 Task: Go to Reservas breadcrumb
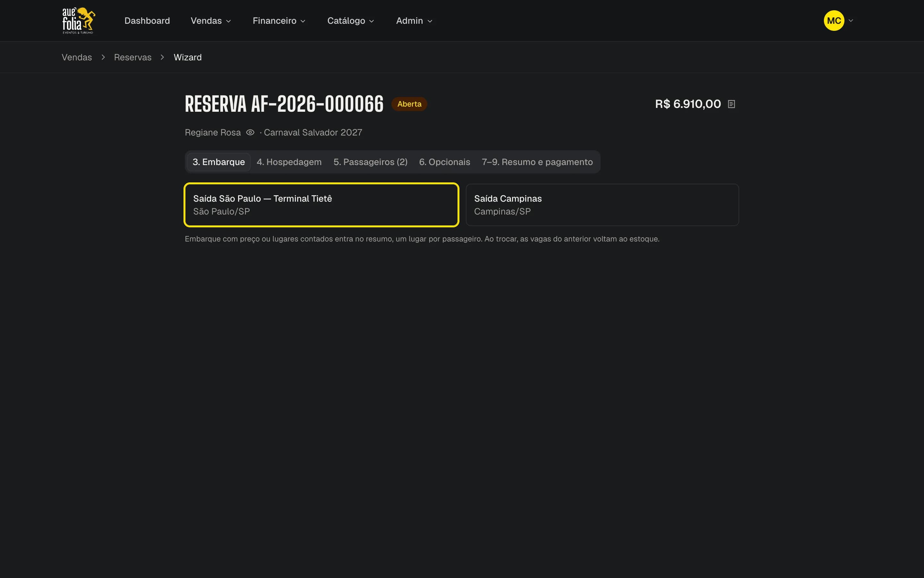coord(133,57)
